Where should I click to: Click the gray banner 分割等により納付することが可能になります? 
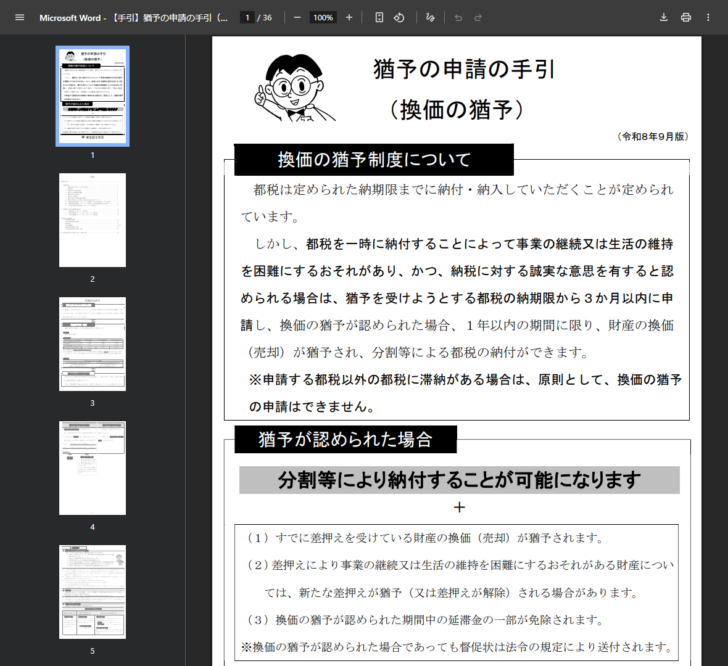point(459,480)
